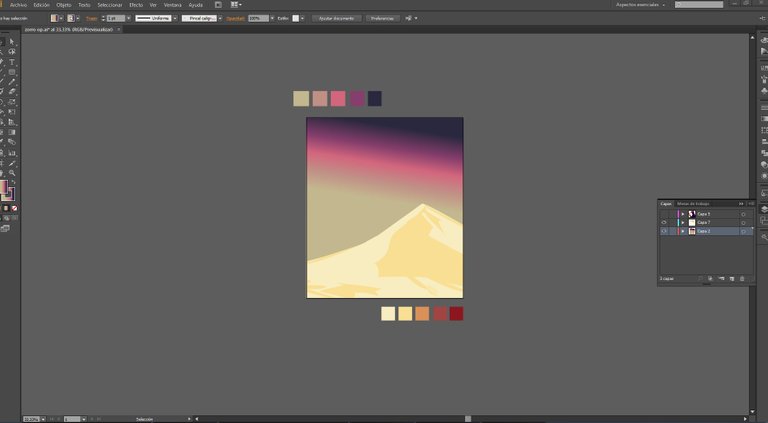Toggle lock on Capa 5 layer
The height and width of the screenshot is (423, 768).
[672, 214]
